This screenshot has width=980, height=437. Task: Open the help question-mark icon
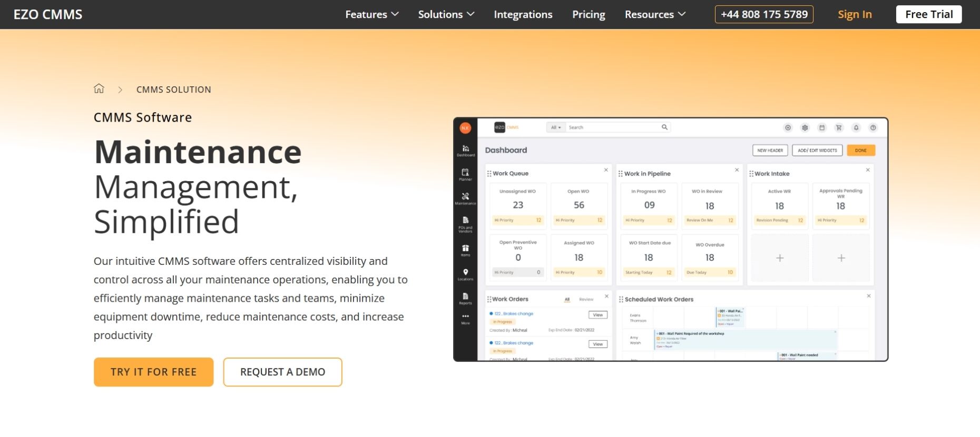pos(873,127)
